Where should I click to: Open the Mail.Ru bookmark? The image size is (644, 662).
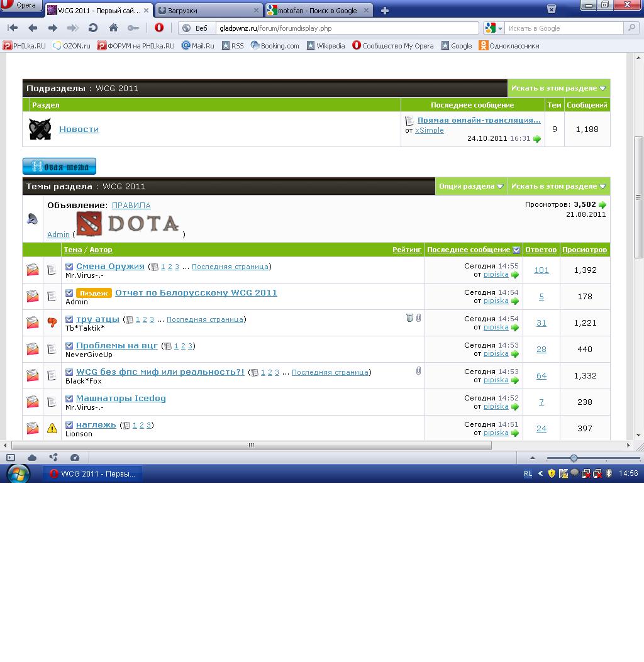198,46
